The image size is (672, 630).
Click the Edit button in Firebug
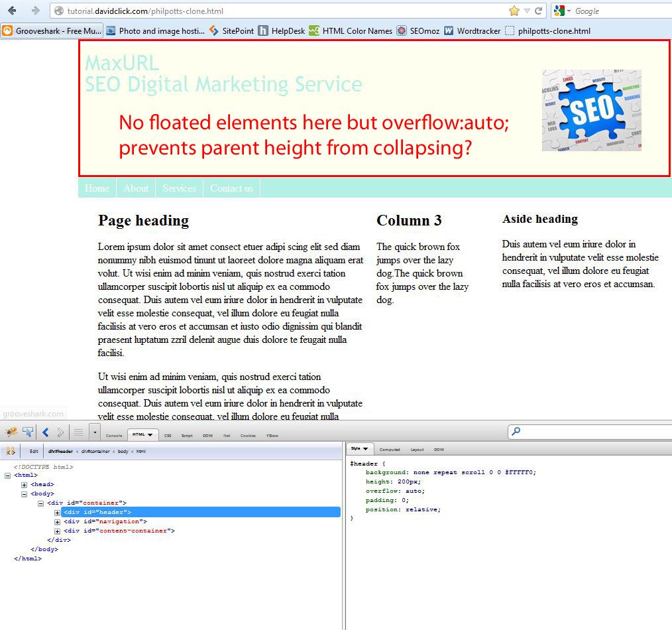(34, 451)
